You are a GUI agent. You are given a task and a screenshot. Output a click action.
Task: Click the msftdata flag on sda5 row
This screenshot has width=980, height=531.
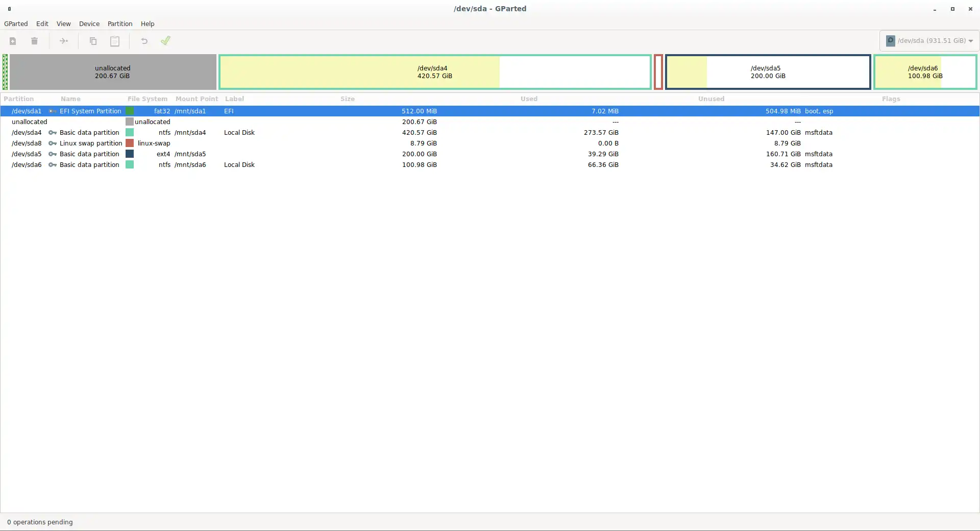click(818, 154)
